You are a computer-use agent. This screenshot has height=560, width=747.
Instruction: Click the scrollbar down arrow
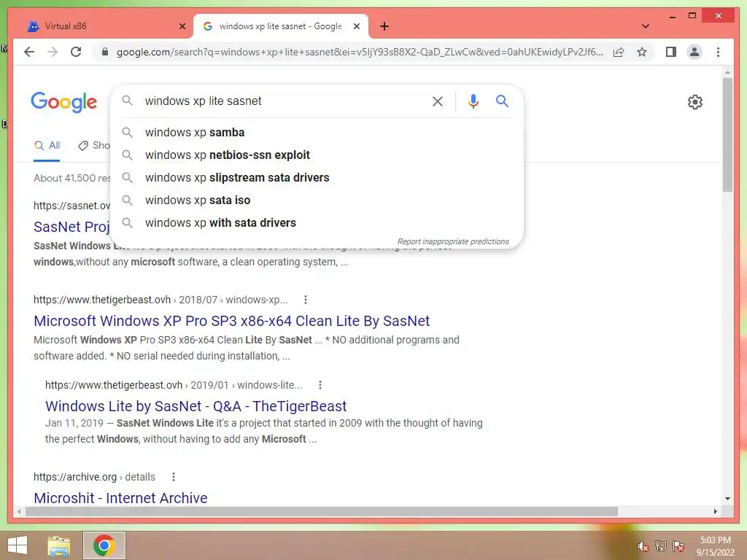727,499
